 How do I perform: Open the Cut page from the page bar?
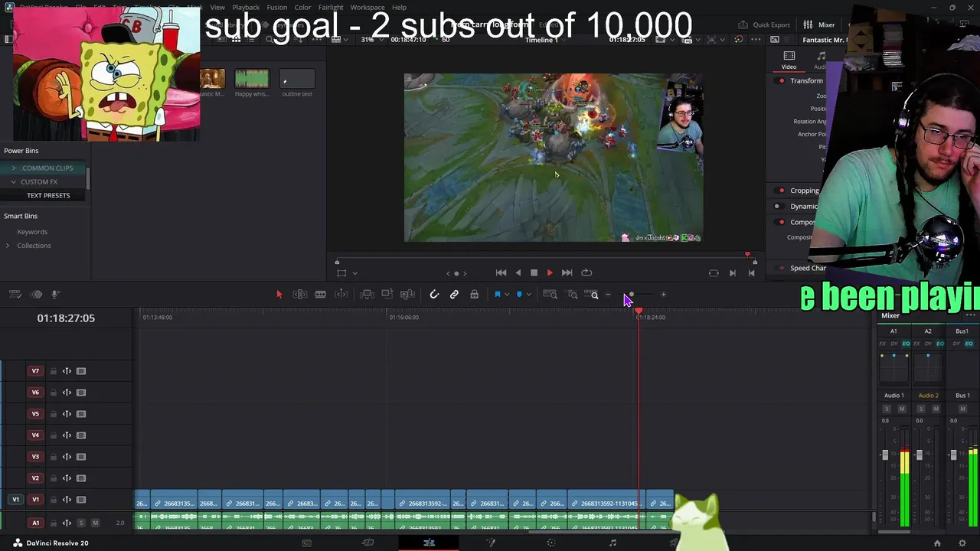(x=367, y=543)
